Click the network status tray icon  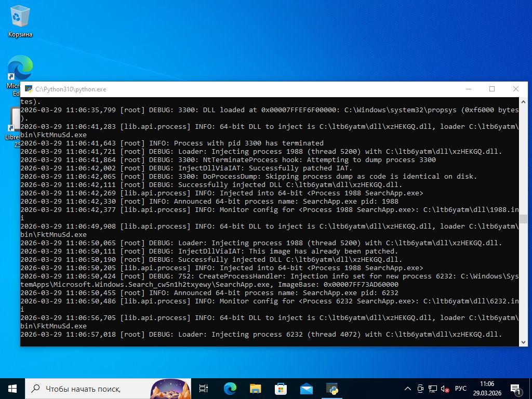click(x=432, y=389)
